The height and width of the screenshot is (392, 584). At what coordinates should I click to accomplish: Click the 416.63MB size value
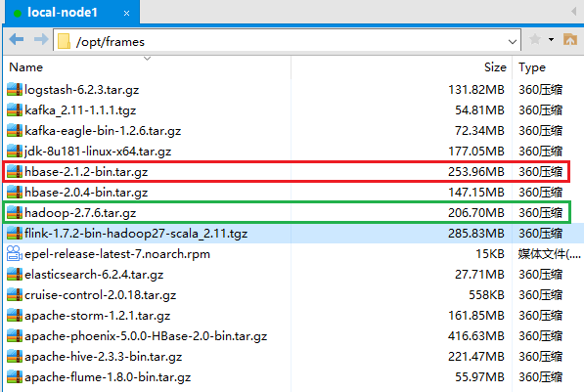pyautogui.click(x=476, y=336)
